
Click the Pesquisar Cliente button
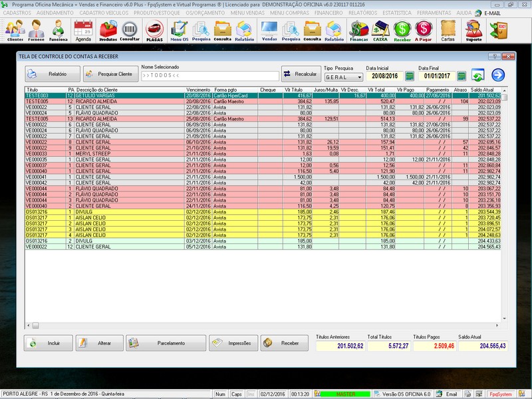point(111,74)
